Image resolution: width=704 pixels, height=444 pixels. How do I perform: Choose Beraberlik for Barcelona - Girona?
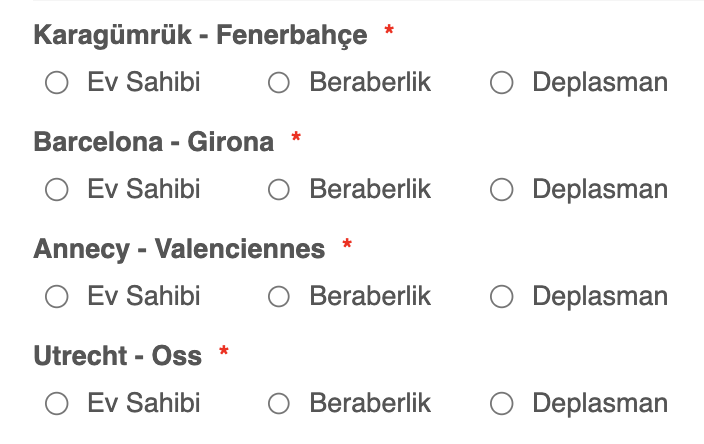279,189
